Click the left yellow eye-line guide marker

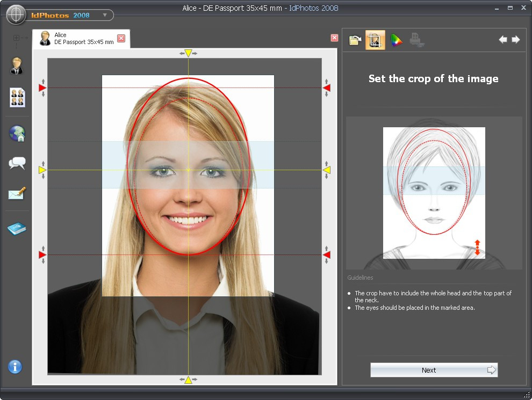point(42,170)
